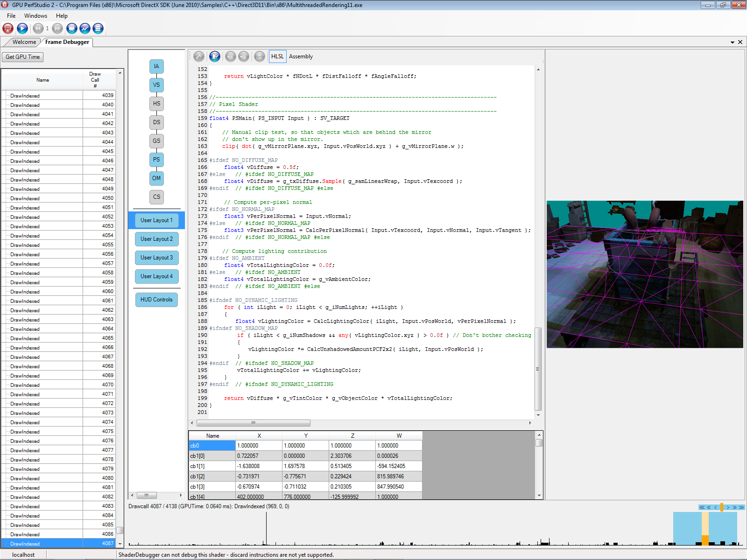Switch shader view to Assembly
747x560 pixels.
pos(301,56)
